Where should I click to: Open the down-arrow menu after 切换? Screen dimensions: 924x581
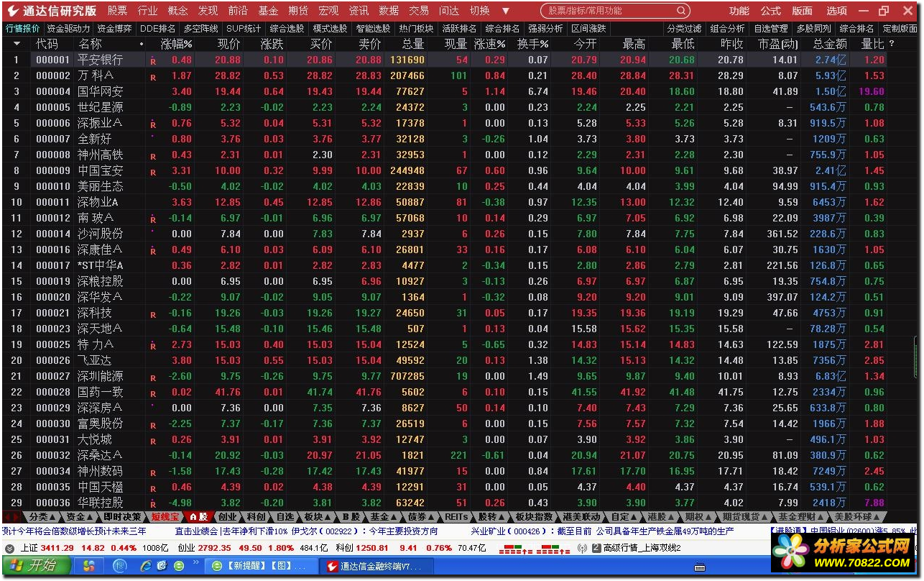coord(506,11)
